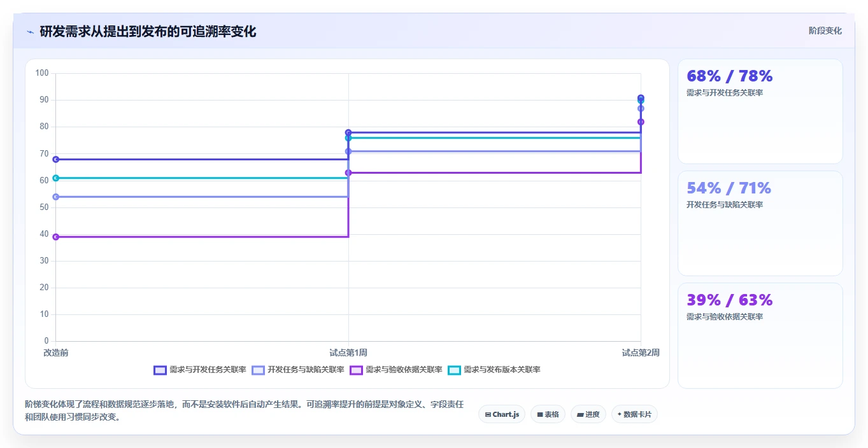Click the 试点第1周 data point at value 63
Image resolution: width=868 pixels, height=448 pixels.
click(348, 172)
